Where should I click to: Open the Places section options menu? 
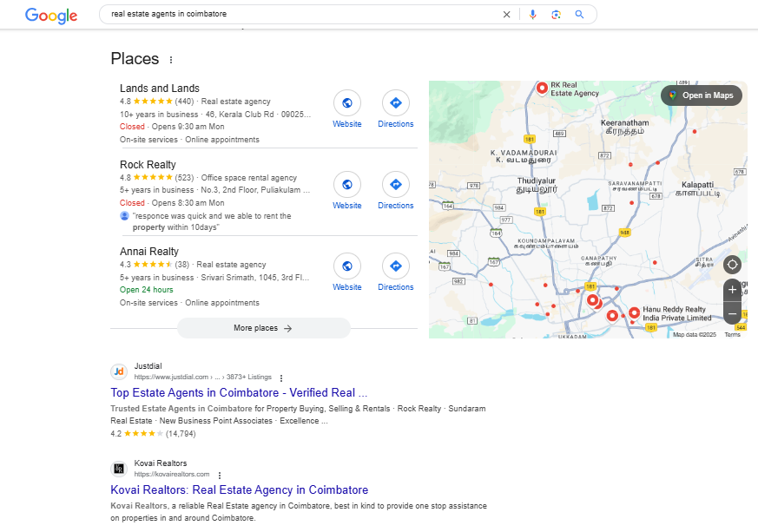click(171, 60)
